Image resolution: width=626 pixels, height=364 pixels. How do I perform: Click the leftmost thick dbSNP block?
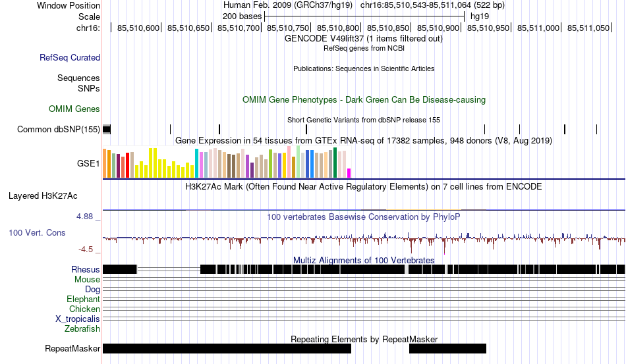coord(106,129)
